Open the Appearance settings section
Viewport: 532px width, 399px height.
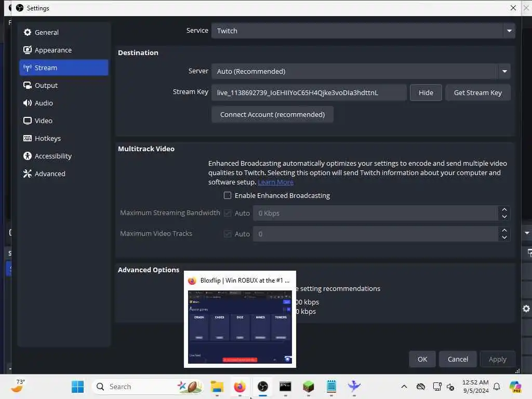[64, 50]
